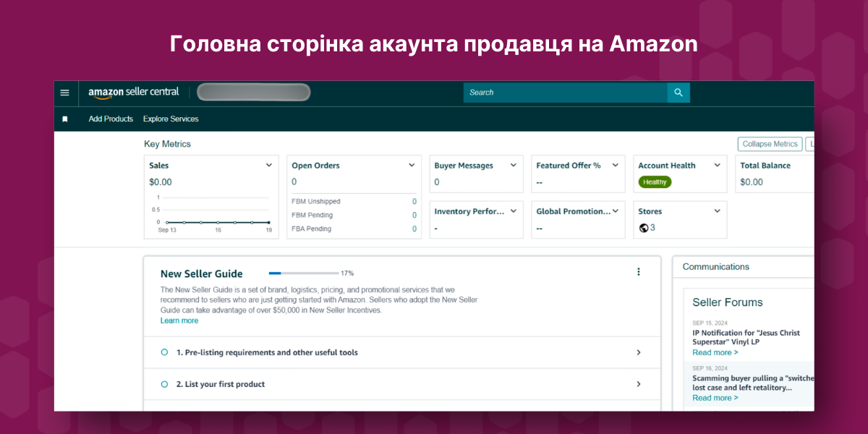Open Explore Services menu item
Screen dimensions: 868x434
171,119
